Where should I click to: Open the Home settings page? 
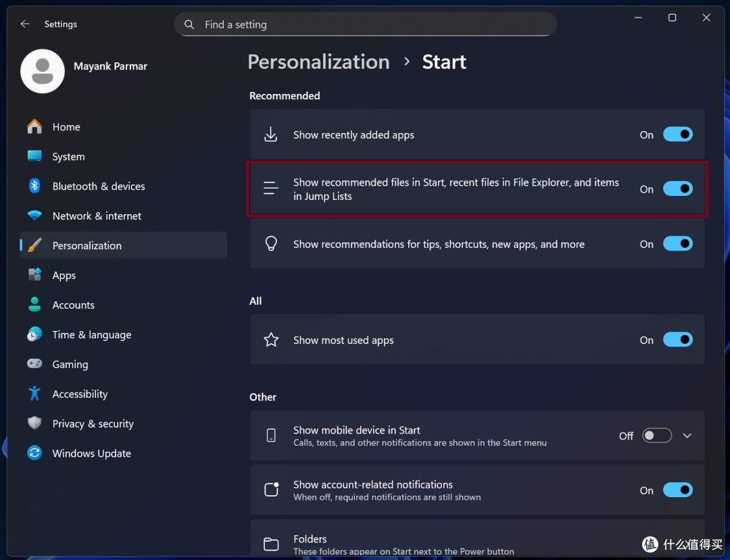tap(124, 127)
